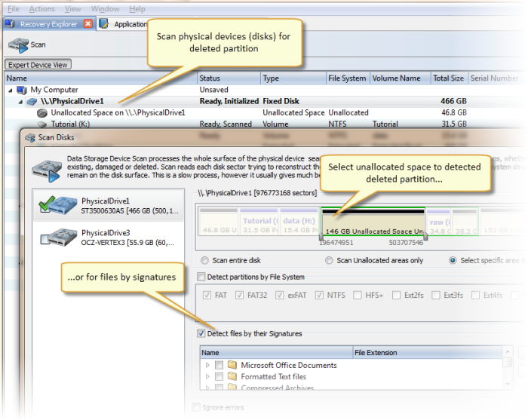This screenshot has width=528, height=420.
Task: Open the Help menu
Action: coord(137,9)
